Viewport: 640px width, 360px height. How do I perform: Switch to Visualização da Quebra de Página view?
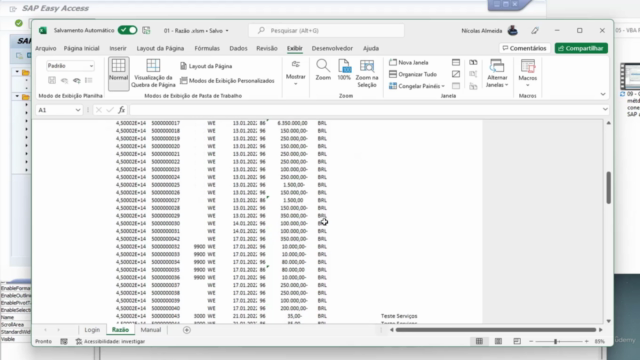(153, 73)
